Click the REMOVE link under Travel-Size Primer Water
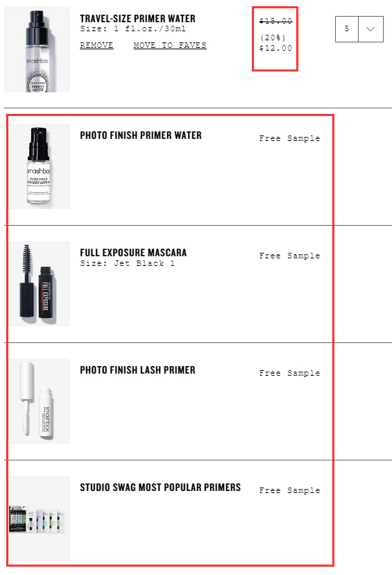 (x=96, y=45)
